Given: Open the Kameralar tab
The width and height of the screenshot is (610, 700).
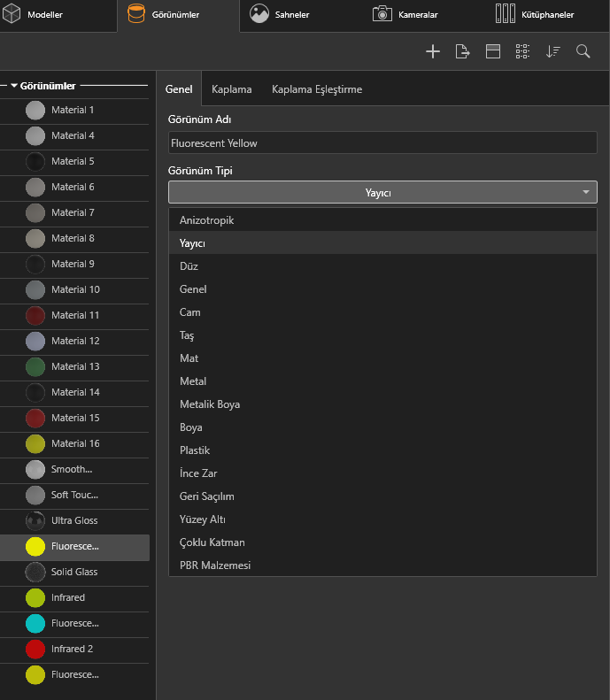Looking at the screenshot, I should (405, 15).
